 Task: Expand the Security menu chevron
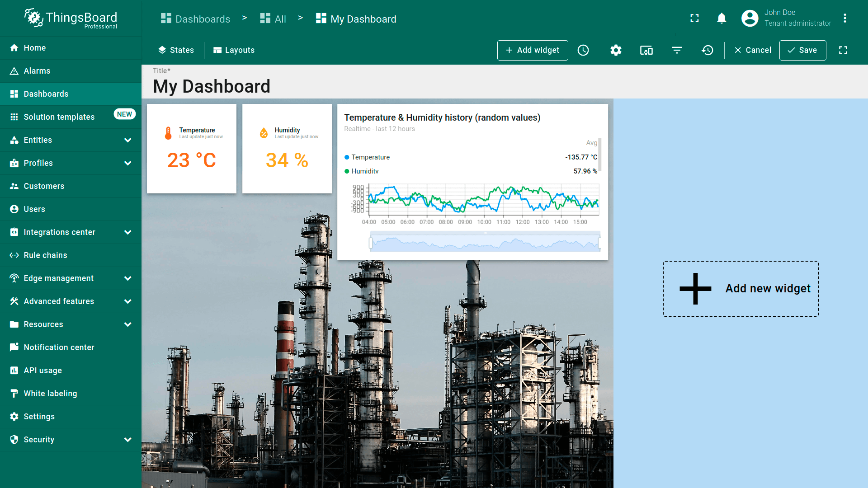tap(128, 440)
